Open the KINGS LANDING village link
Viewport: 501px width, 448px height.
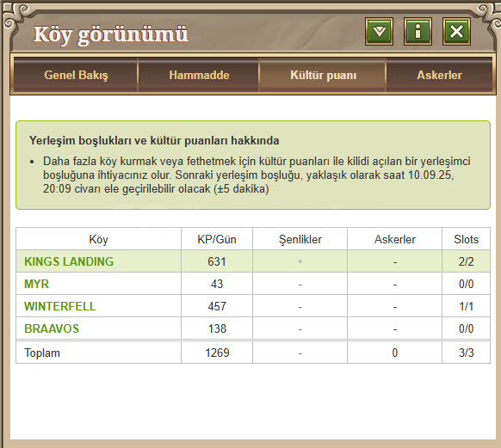tap(69, 261)
